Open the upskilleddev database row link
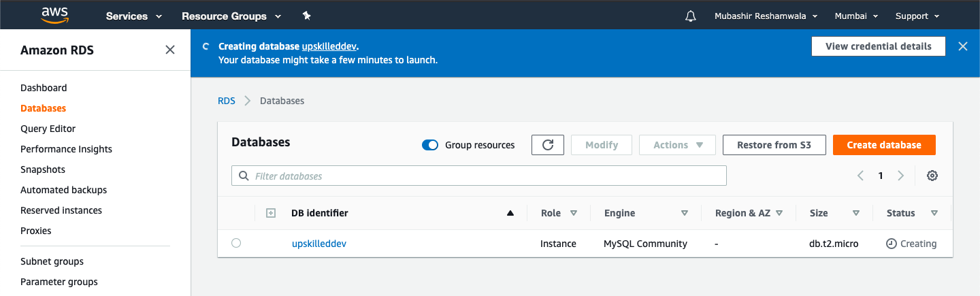The image size is (980, 296). point(319,244)
